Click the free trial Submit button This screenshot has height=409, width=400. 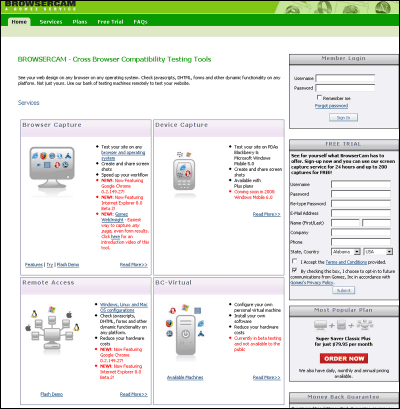point(343,290)
